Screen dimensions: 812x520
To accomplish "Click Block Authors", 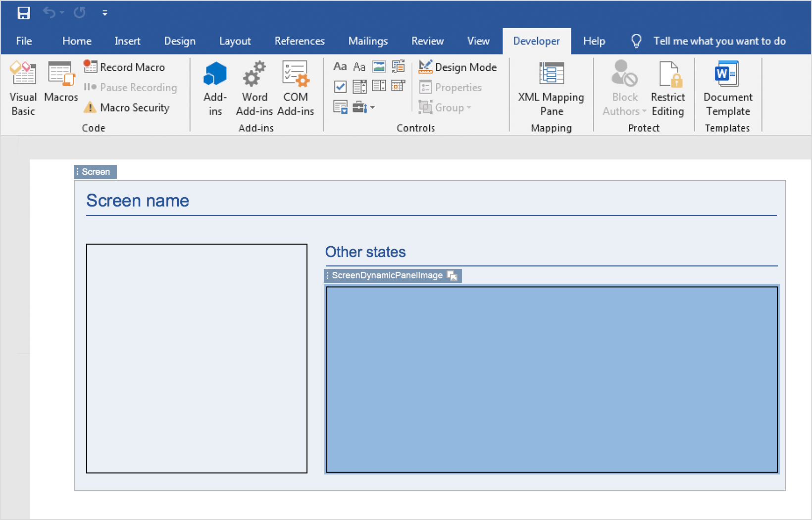I will pos(624,89).
